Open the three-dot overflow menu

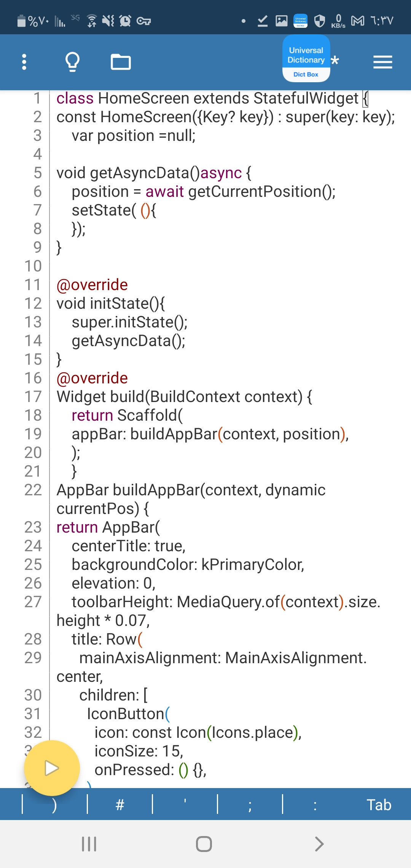tap(24, 62)
